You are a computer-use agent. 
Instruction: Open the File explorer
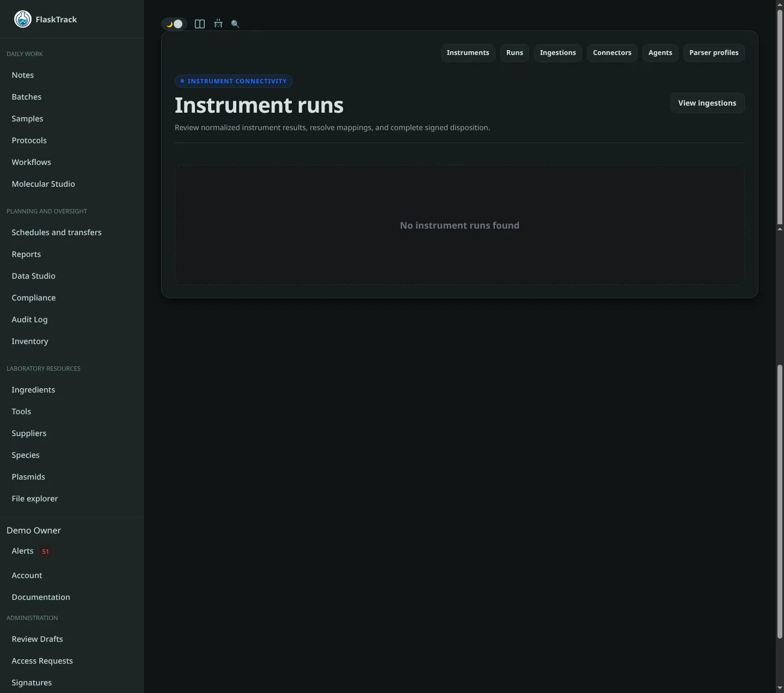point(71,499)
